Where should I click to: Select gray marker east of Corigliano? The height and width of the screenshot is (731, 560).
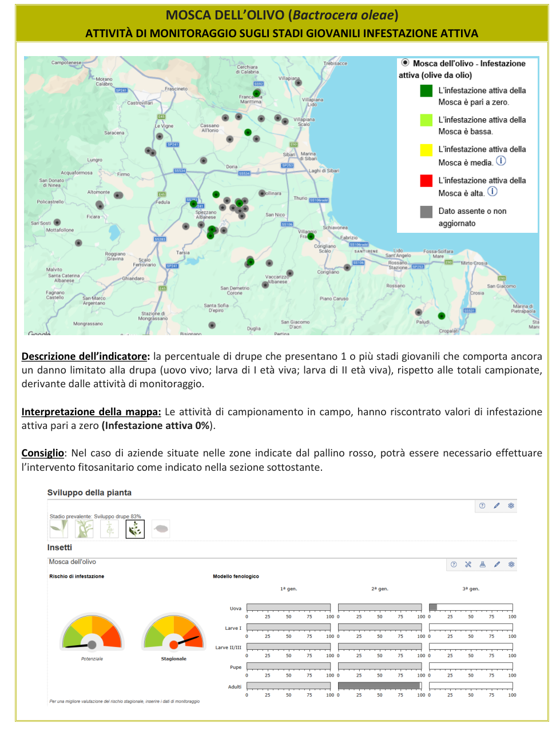tap(347, 267)
